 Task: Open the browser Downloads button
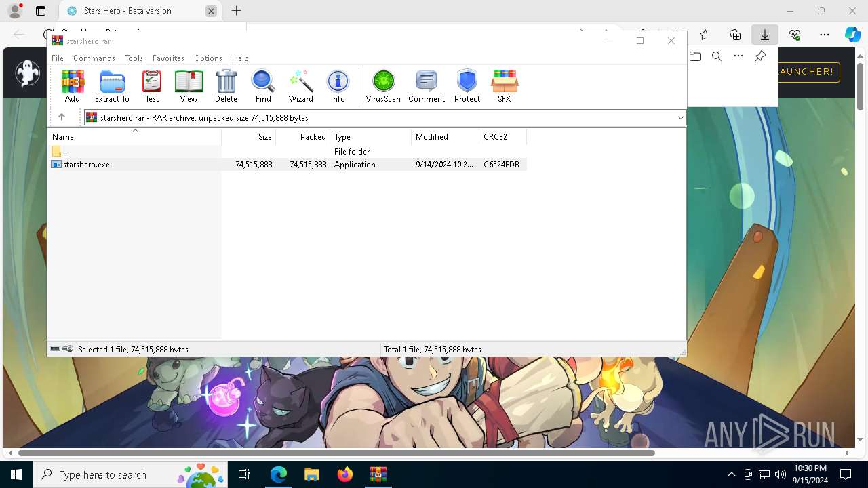[x=764, y=35]
